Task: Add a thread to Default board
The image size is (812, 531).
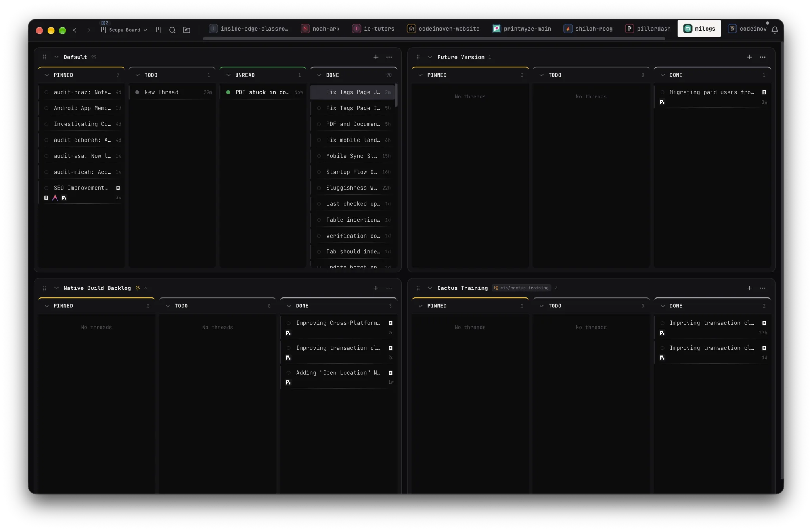Action: pyautogui.click(x=376, y=57)
